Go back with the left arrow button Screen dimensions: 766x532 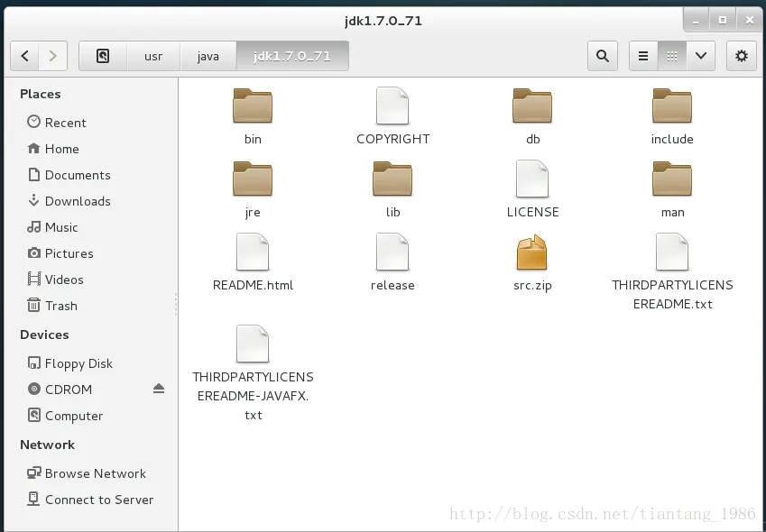25,56
